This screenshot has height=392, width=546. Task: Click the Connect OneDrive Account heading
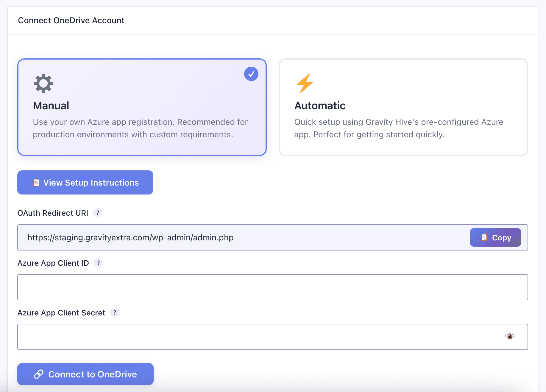pos(71,21)
